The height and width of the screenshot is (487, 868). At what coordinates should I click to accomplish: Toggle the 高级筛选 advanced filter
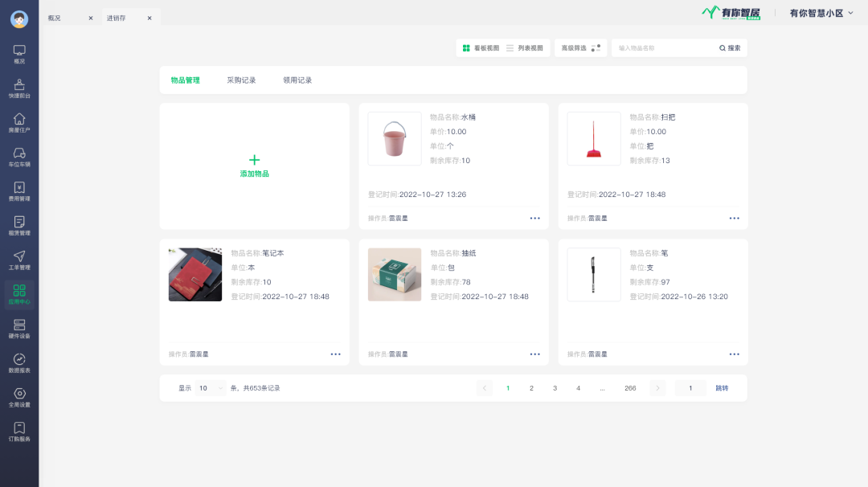coord(580,48)
